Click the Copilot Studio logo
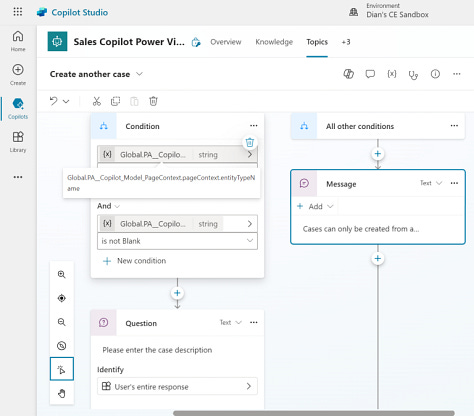The height and width of the screenshot is (416, 474). [x=42, y=12]
